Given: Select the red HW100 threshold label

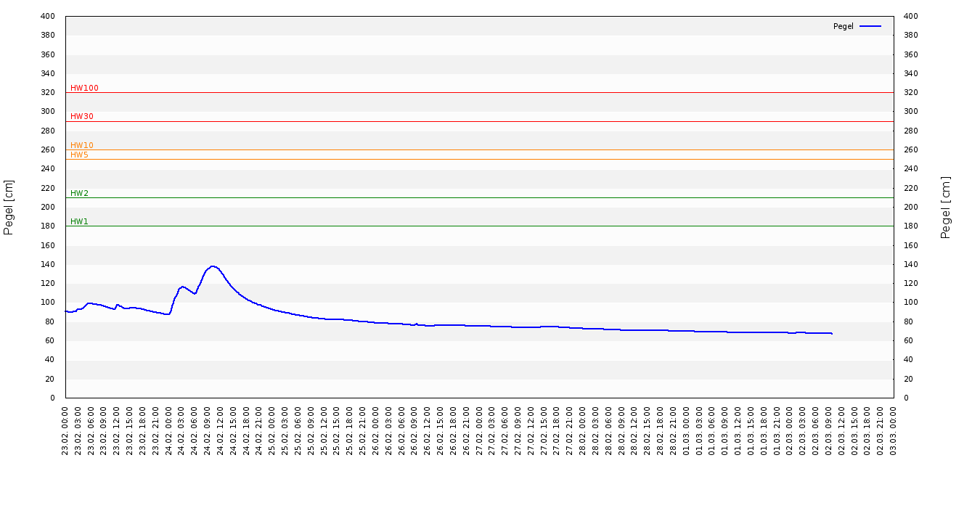Looking at the screenshot, I should point(84,88).
